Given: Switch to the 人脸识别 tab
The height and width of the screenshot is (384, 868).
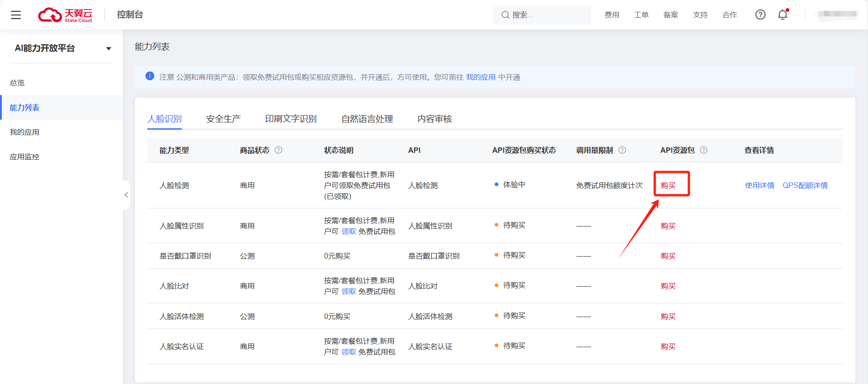Looking at the screenshot, I should 165,119.
